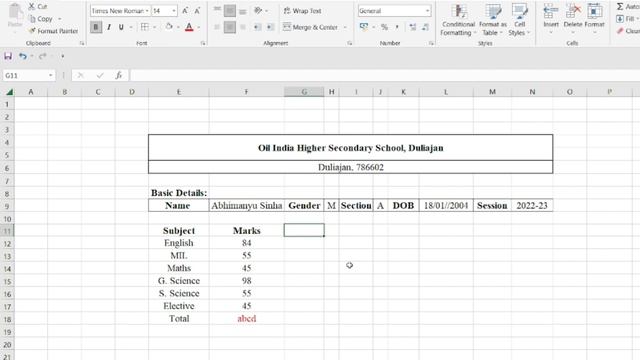This screenshot has width=640, height=360.
Task: Toggle Wrap Text
Action: point(302,11)
